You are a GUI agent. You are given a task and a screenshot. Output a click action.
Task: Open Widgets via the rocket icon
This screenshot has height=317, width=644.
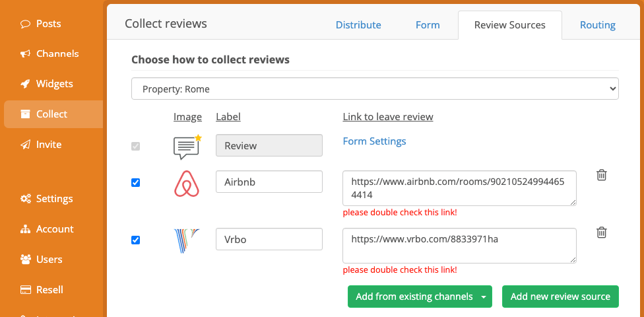pyautogui.click(x=26, y=84)
